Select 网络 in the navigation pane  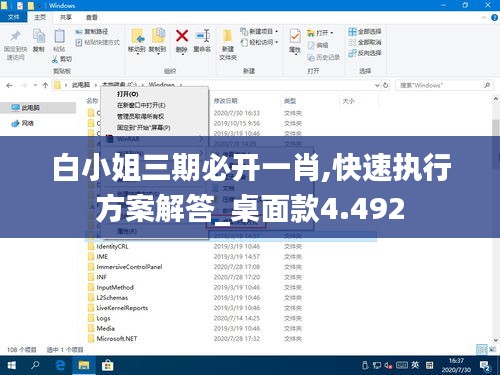(27, 123)
